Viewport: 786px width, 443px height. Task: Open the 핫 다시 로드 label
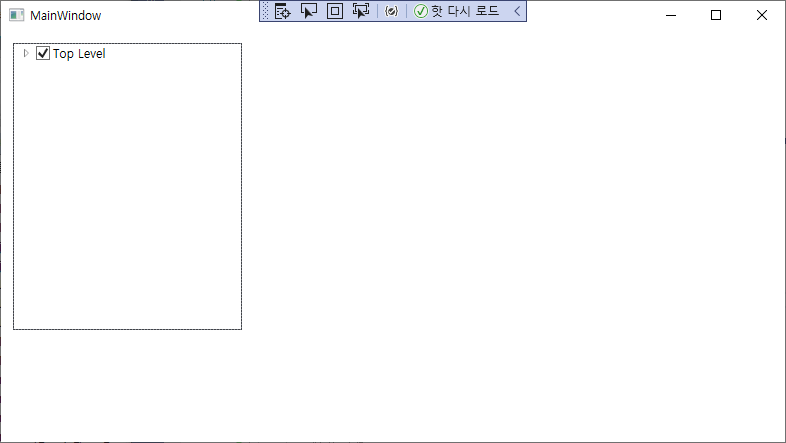(x=465, y=11)
